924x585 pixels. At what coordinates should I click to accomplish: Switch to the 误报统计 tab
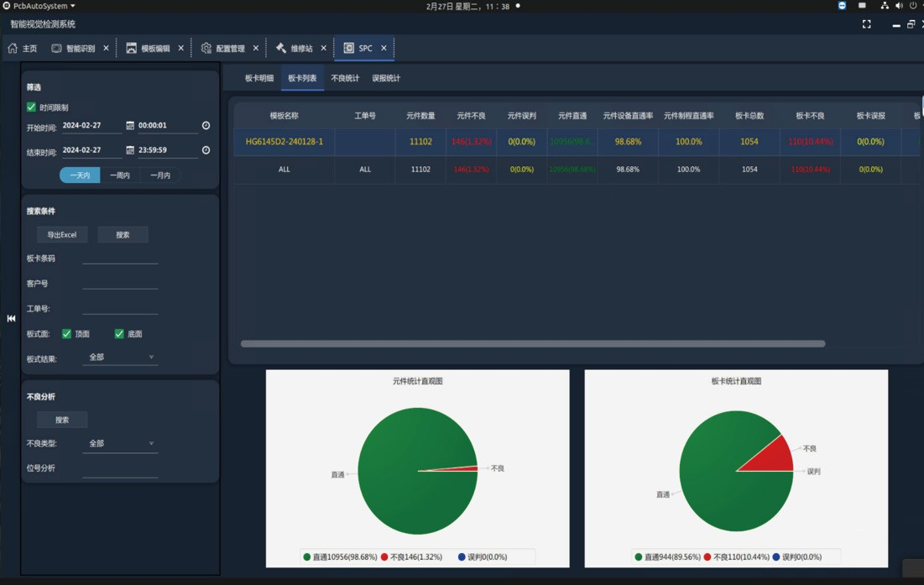386,78
